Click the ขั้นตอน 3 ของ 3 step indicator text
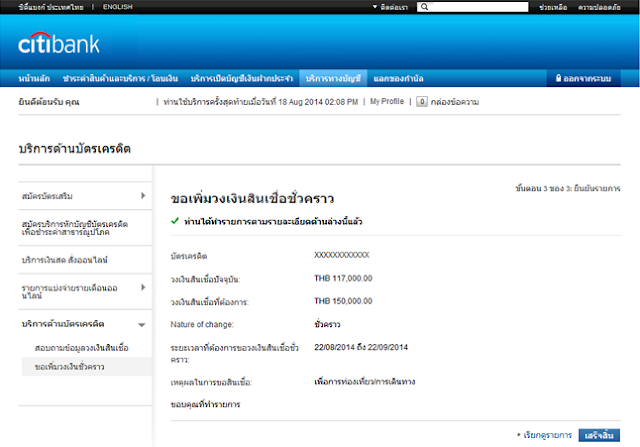This screenshot has height=447, width=640. 568,188
